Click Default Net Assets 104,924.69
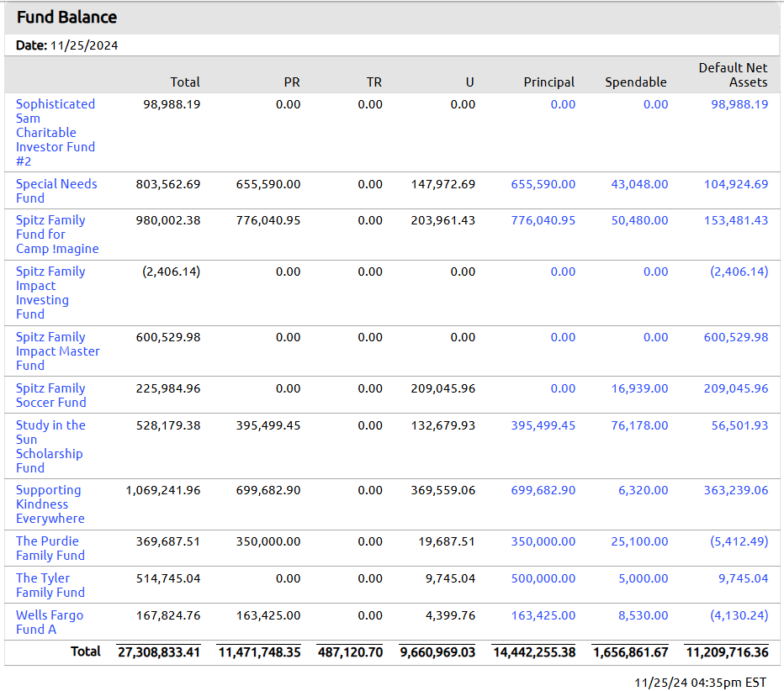The height and width of the screenshot is (691, 784). click(x=736, y=184)
